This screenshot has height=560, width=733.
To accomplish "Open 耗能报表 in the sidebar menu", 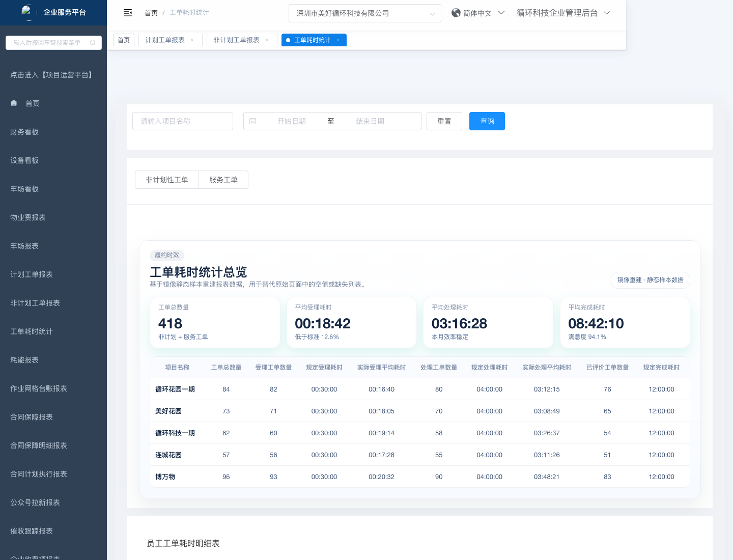I will (x=24, y=360).
